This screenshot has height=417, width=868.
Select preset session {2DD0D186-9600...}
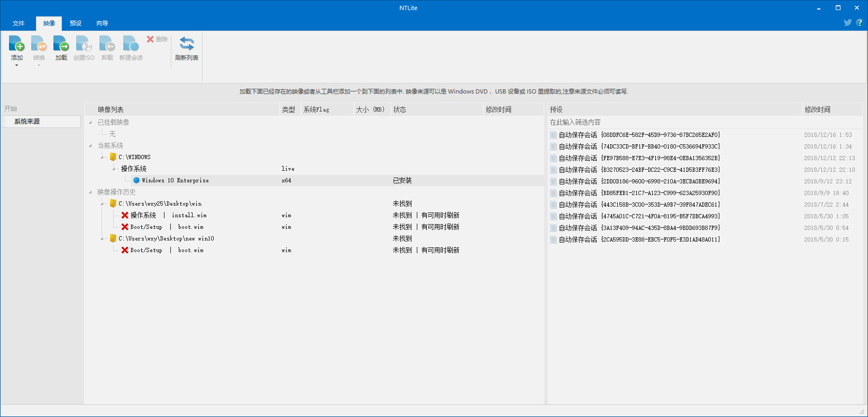[705, 181]
